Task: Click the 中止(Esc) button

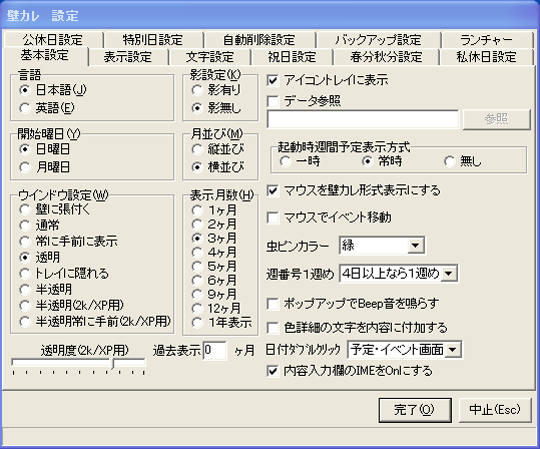Action: click(x=495, y=410)
